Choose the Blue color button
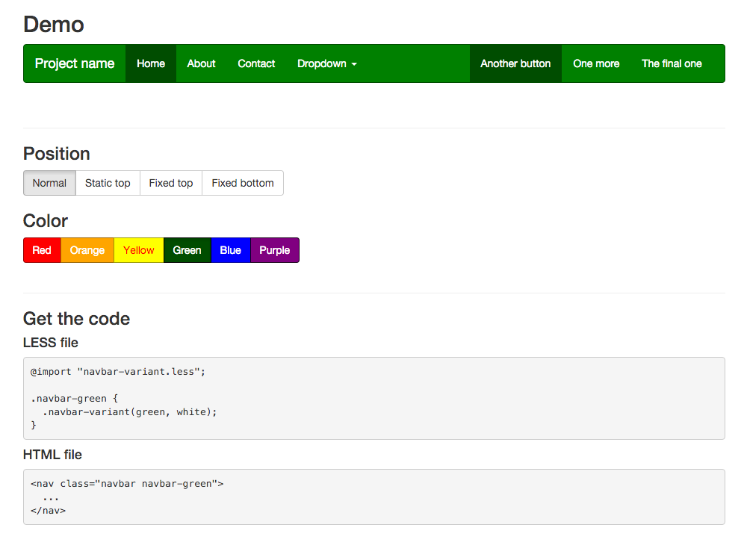Screen dimensions: 744x560 [x=231, y=250]
